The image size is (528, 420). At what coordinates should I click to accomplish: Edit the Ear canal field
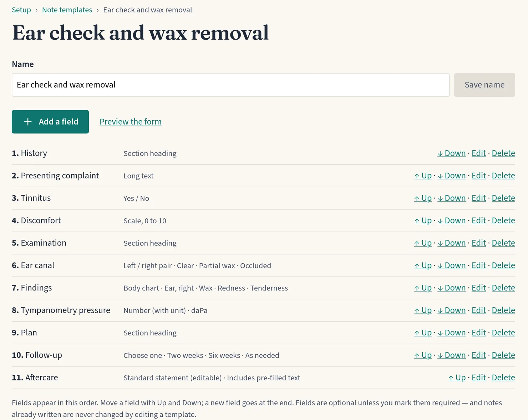coord(479,265)
